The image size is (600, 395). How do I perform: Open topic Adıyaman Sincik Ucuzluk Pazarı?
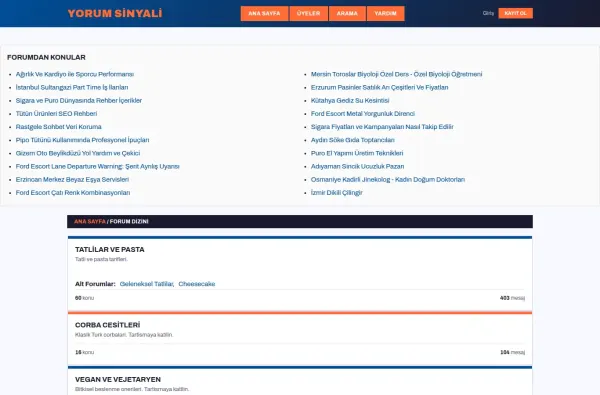click(357, 166)
